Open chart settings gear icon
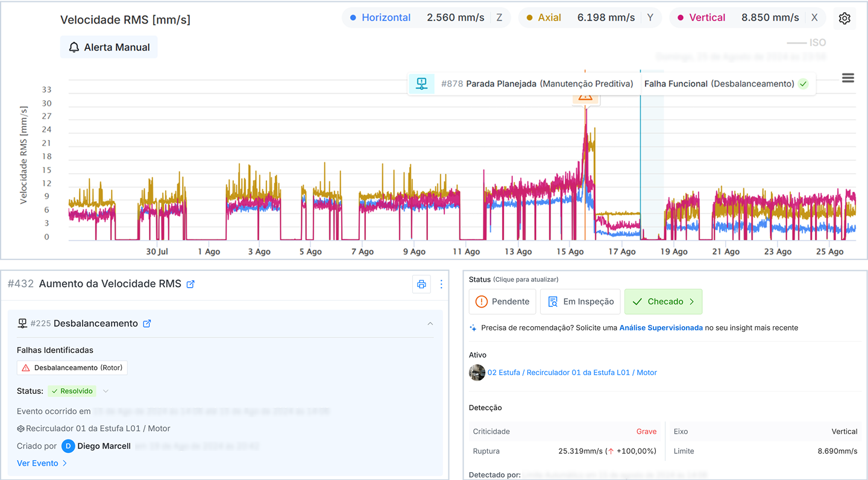Image resolution: width=868 pixels, height=480 pixels. (844, 18)
